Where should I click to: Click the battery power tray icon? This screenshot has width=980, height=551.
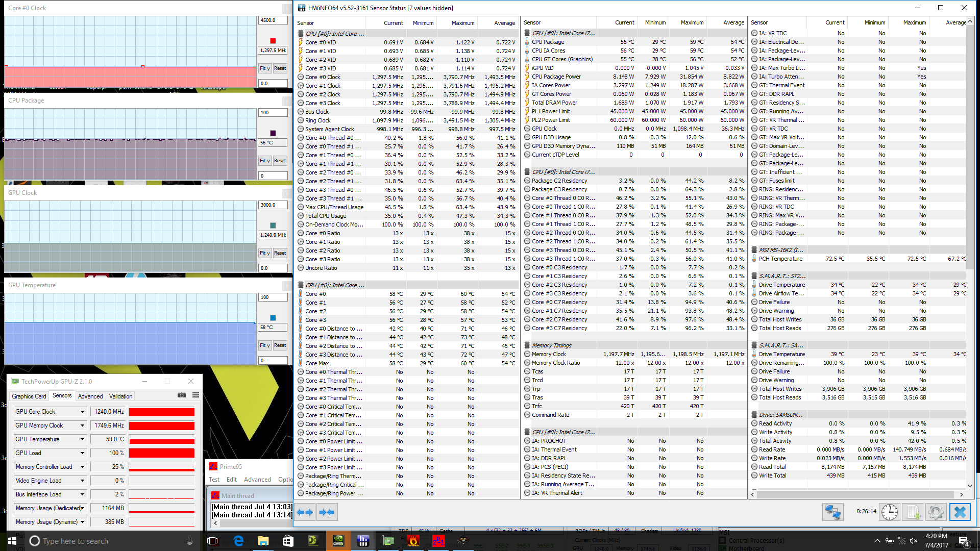click(889, 541)
